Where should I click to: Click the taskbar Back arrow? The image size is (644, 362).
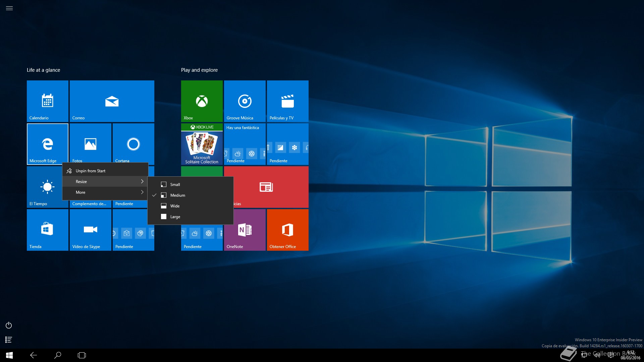pos(34,355)
